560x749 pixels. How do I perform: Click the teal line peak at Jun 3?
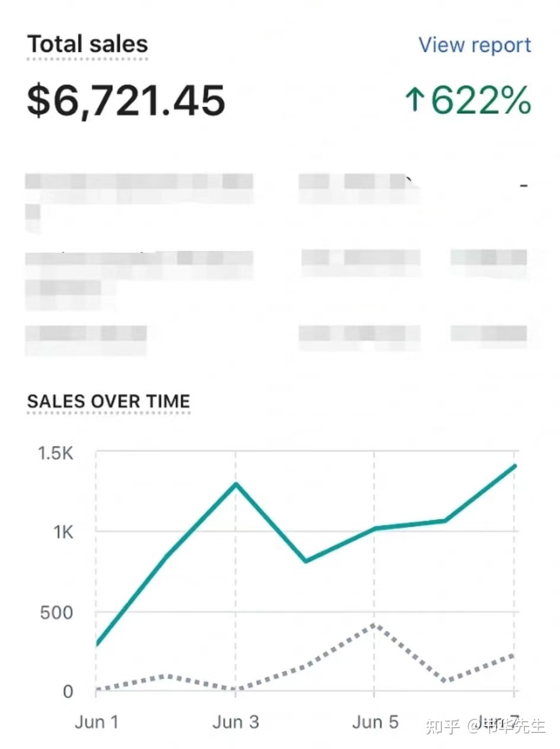tap(236, 484)
